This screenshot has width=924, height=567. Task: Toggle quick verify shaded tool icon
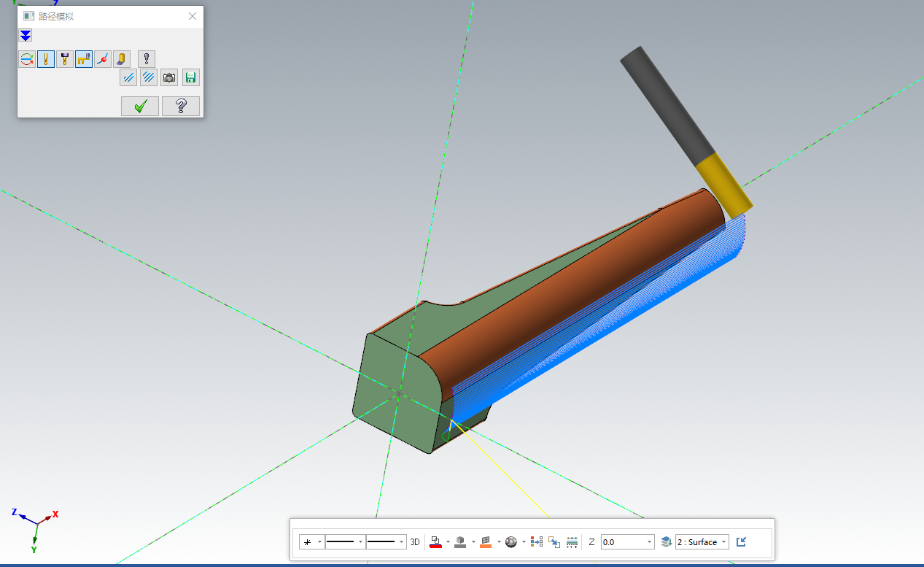click(x=122, y=60)
